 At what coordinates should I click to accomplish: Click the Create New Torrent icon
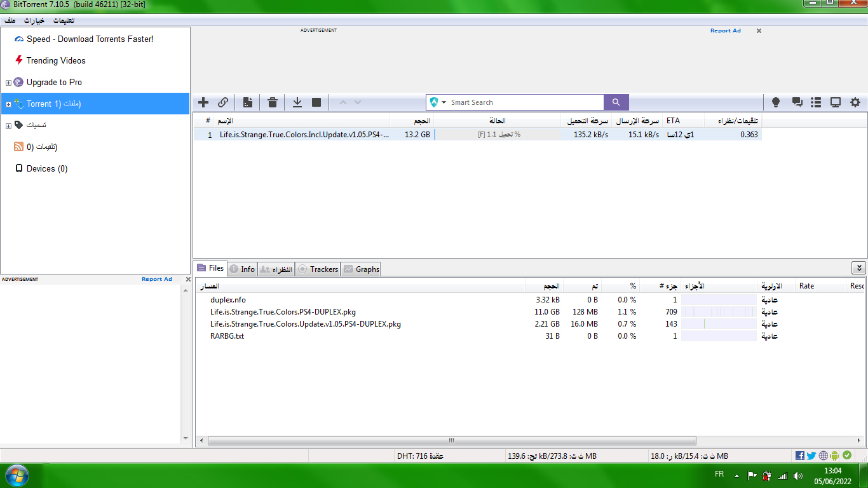pyautogui.click(x=248, y=102)
